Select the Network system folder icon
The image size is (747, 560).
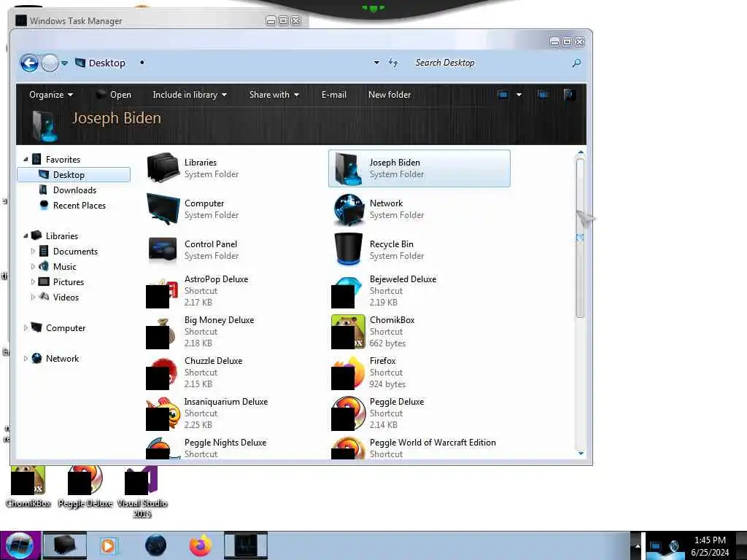coord(348,209)
